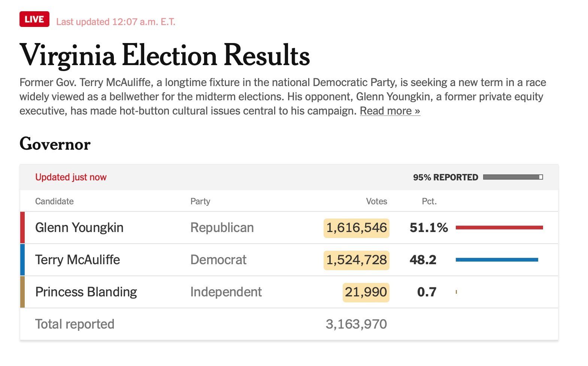Click Terry McAuliffe's blue party color marker

(x=22, y=260)
